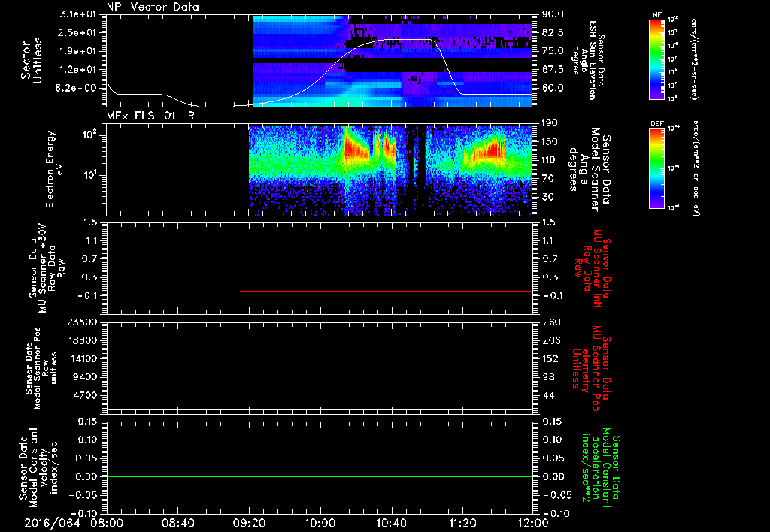This screenshot has height=532, width=770.
Task: Click the green Model Constant acceleration label
Action: coord(601,467)
